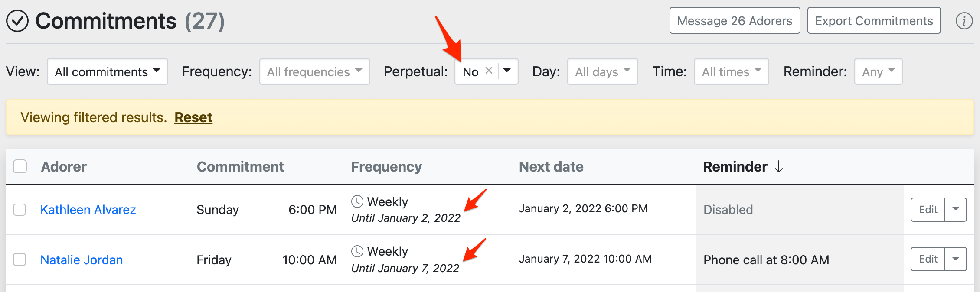Toggle the select-all checkbox in the header
Image resolution: width=980 pixels, height=292 pixels.
click(20, 166)
